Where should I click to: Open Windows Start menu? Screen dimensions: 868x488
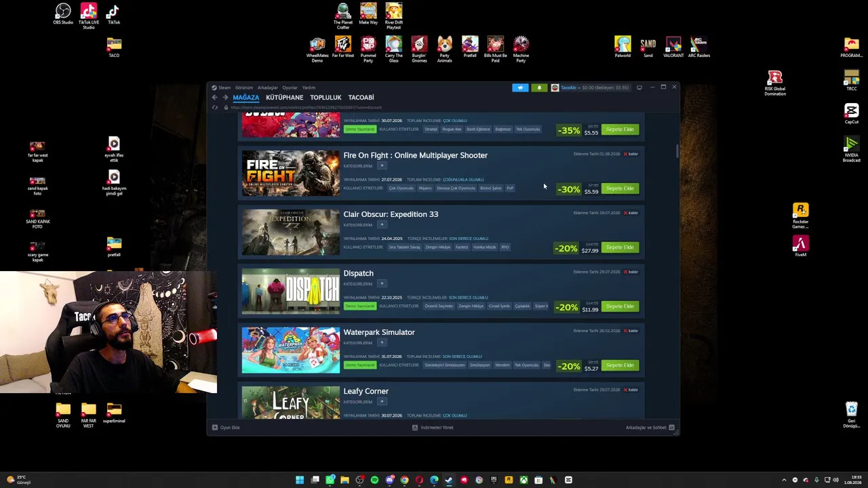point(300,480)
